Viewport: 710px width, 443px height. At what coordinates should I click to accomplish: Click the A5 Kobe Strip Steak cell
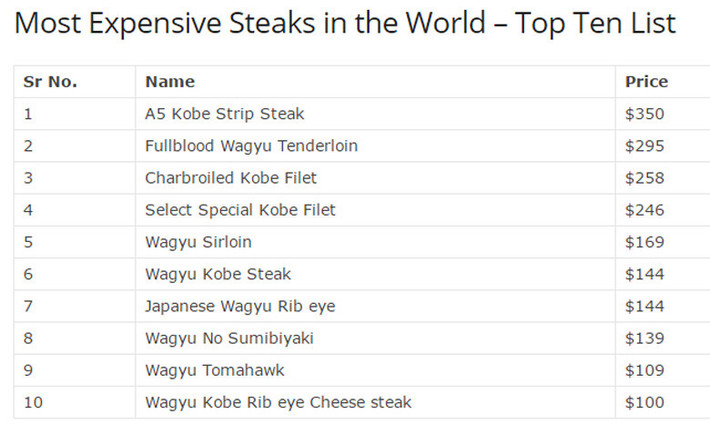[225, 114]
